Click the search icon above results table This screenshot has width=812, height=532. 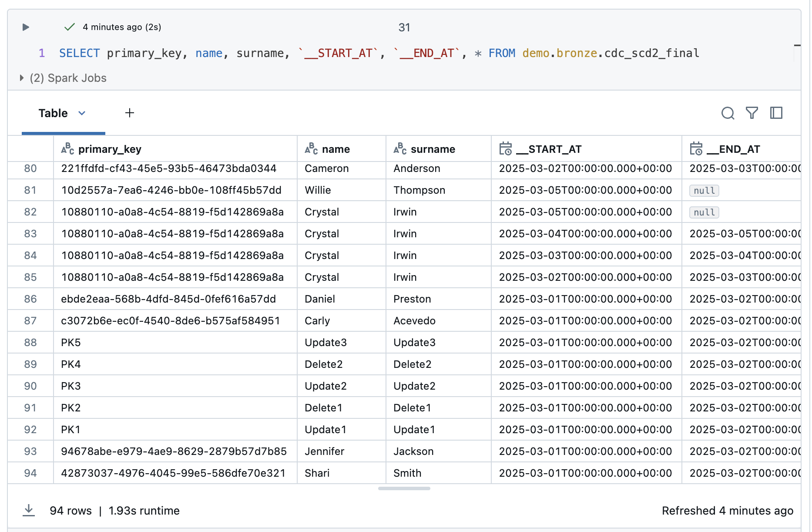tap(728, 113)
